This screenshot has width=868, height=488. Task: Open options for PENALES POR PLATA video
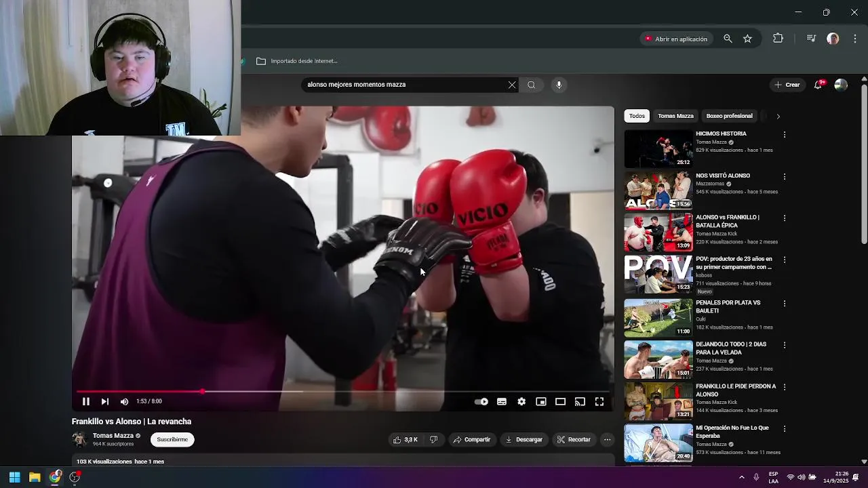[785, 304]
